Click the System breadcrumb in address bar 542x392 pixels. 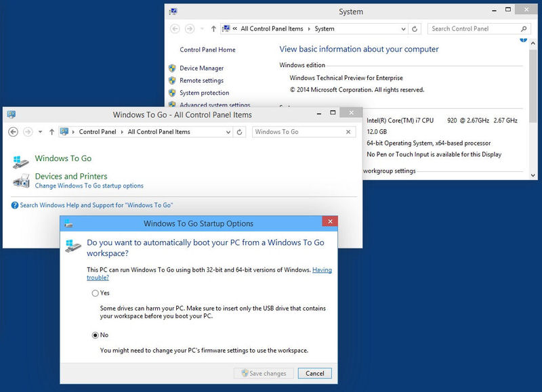coord(325,28)
